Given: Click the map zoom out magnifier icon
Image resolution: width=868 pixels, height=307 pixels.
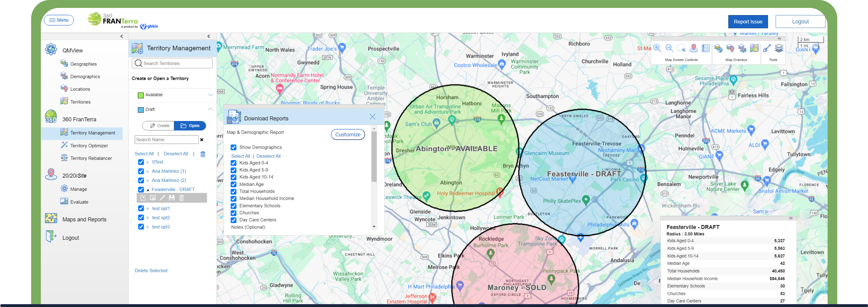Looking at the screenshot, I should pyautogui.click(x=669, y=48).
